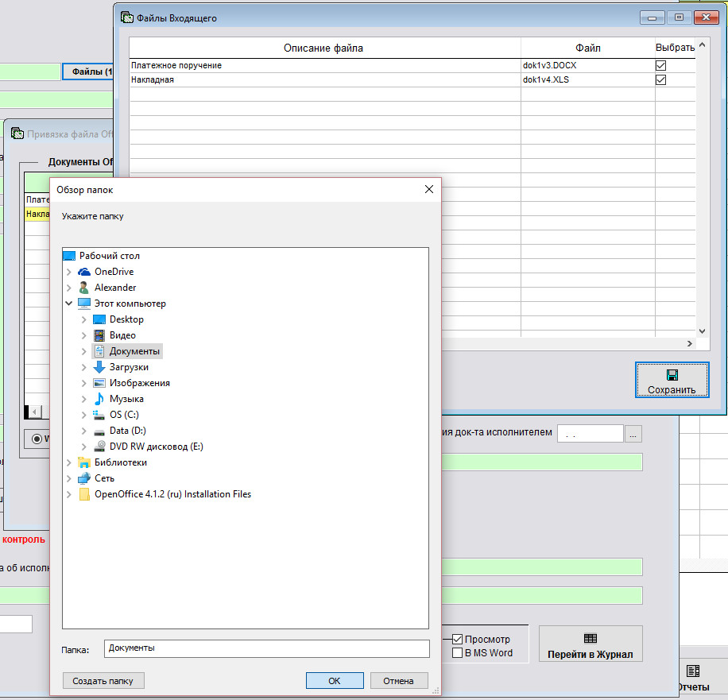Select the dok1v4.XLS file cell
Viewport: 728px width, 700px height.
pos(587,79)
